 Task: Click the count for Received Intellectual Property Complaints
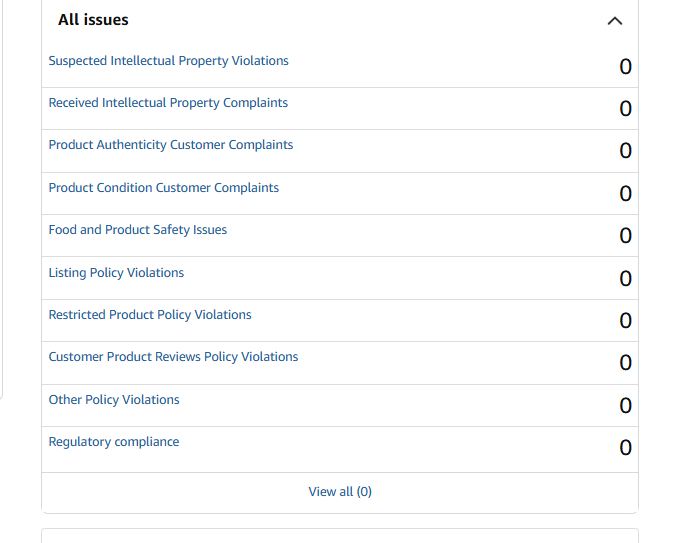[626, 109]
